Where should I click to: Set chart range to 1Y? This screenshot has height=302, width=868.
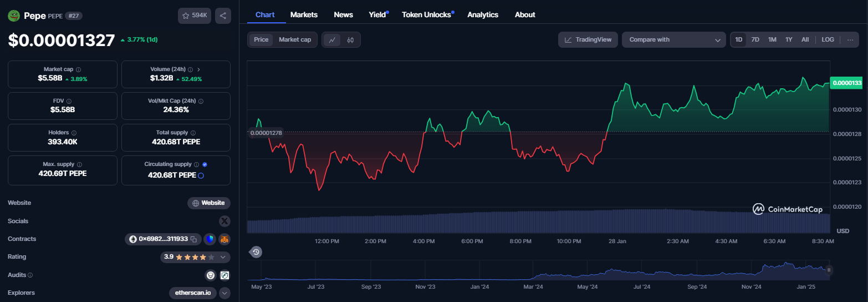click(x=789, y=39)
